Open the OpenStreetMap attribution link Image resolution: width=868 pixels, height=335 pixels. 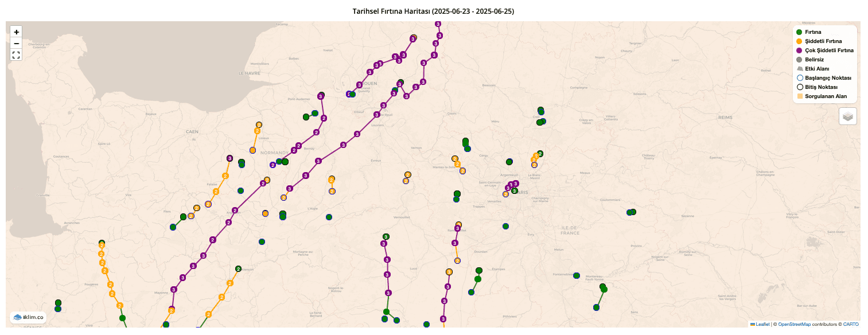[794, 325]
